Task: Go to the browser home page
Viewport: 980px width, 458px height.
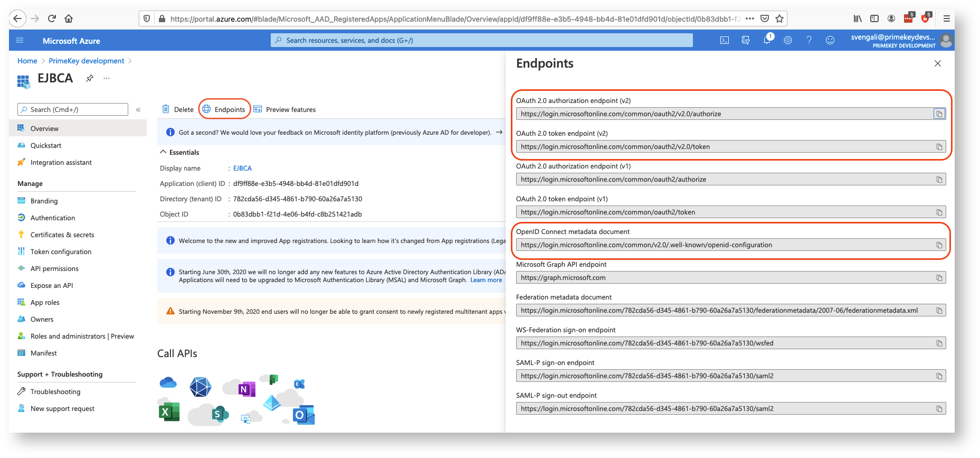Action: (69, 18)
